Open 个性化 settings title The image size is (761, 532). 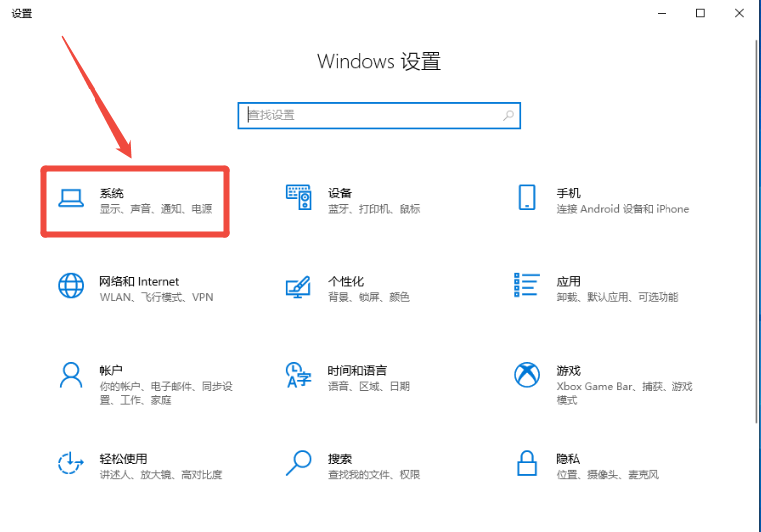(346, 281)
